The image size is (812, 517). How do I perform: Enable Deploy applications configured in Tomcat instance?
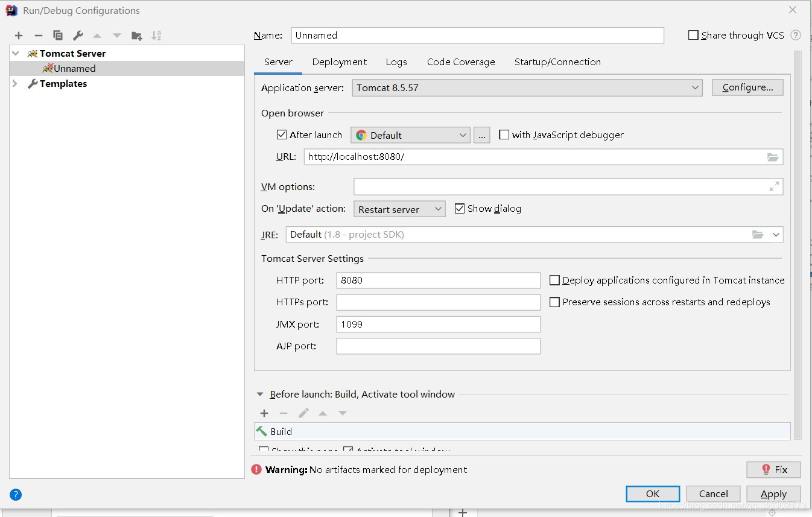point(554,281)
